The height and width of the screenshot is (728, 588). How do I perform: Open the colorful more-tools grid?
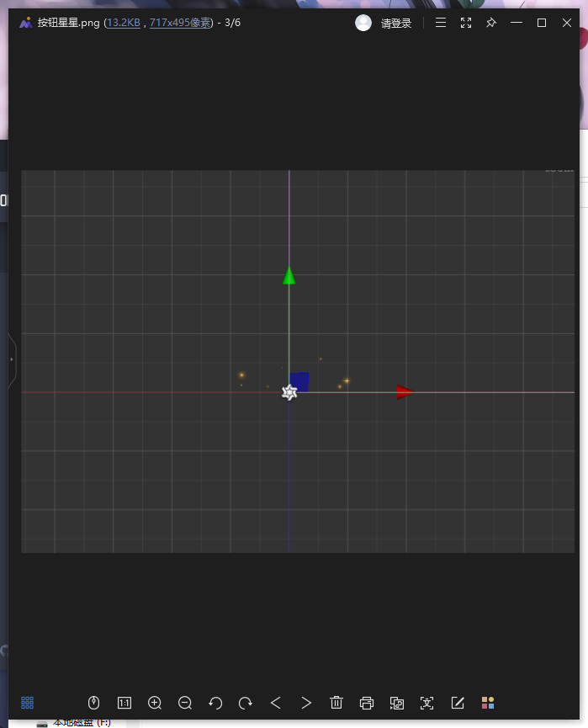[x=488, y=703]
